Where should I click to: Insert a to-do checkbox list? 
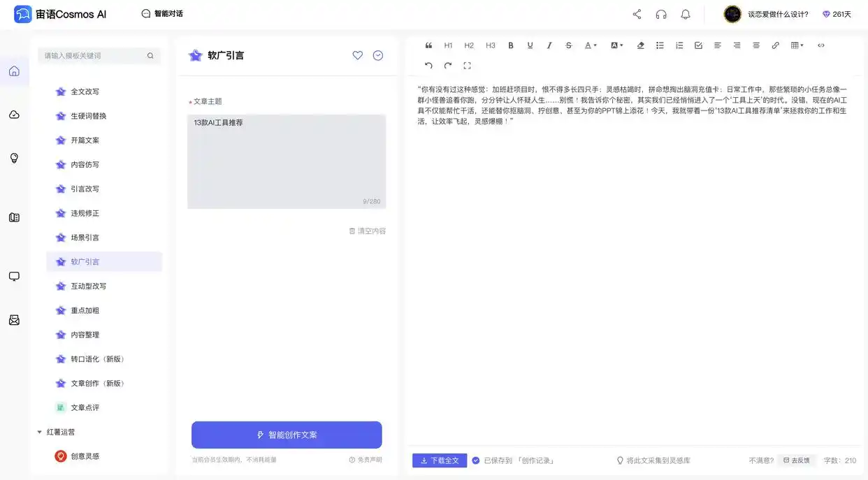coord(698,45)
